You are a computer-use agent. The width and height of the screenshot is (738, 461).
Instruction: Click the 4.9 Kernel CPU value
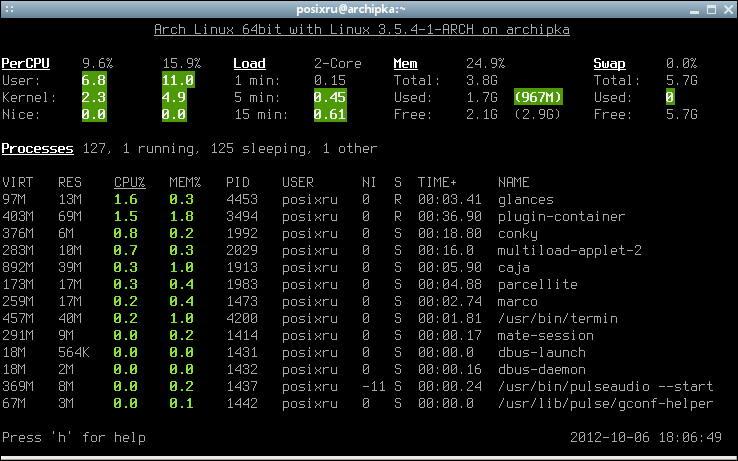[x=174, y=97]
